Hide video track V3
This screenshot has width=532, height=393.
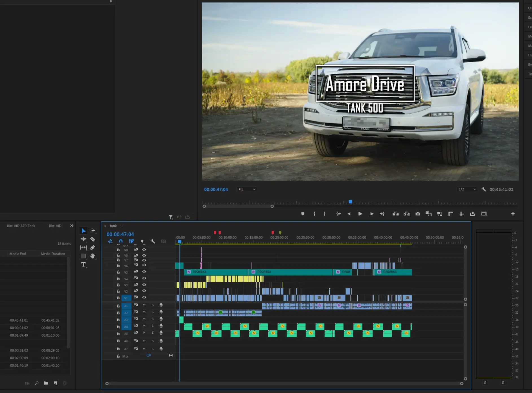[x=144, y=285]
